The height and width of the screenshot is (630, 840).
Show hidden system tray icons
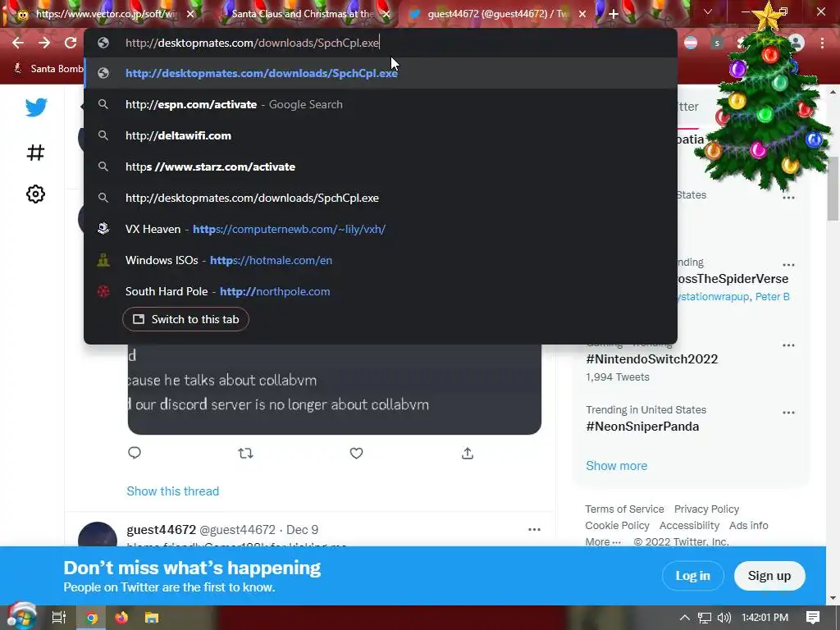[x=685, y=618]
